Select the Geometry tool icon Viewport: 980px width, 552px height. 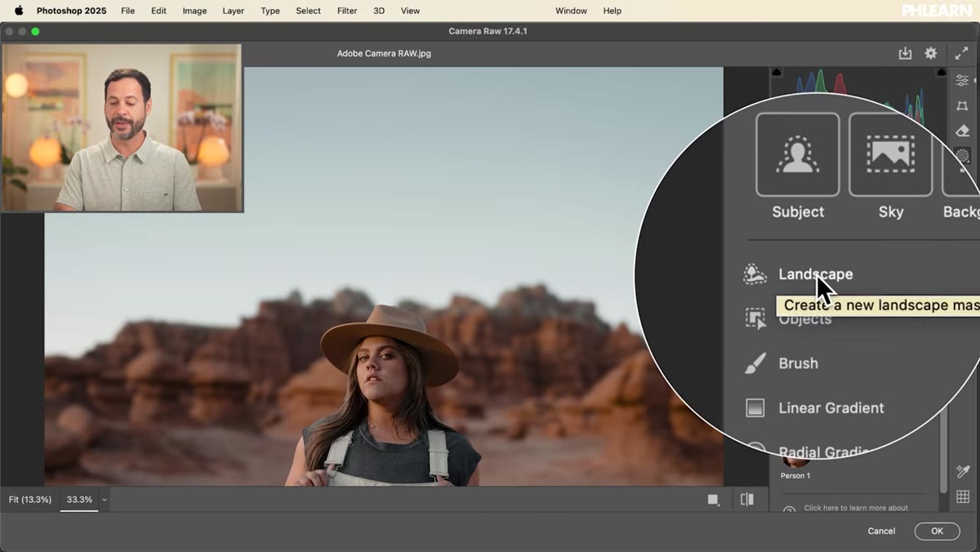pyautogui.click(x=963, y=106)
